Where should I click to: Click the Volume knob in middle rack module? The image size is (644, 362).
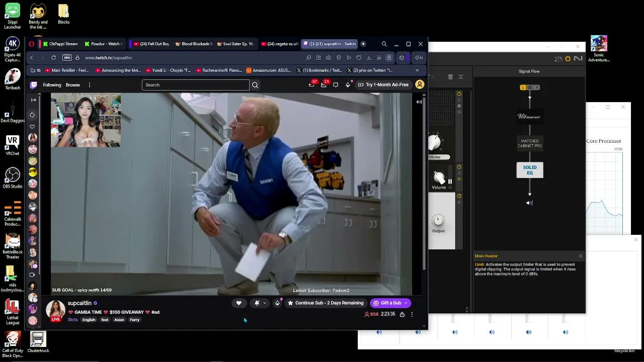click(x=439, y=177)
